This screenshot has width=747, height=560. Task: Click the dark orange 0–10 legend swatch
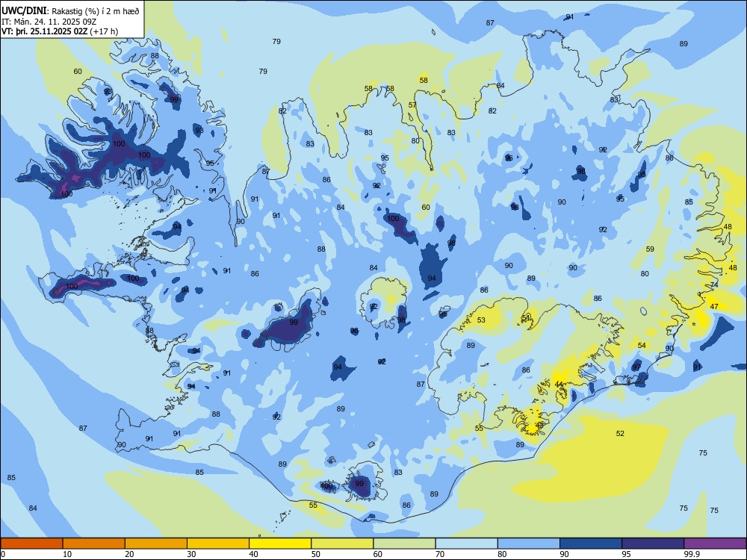tap(31, 544)
